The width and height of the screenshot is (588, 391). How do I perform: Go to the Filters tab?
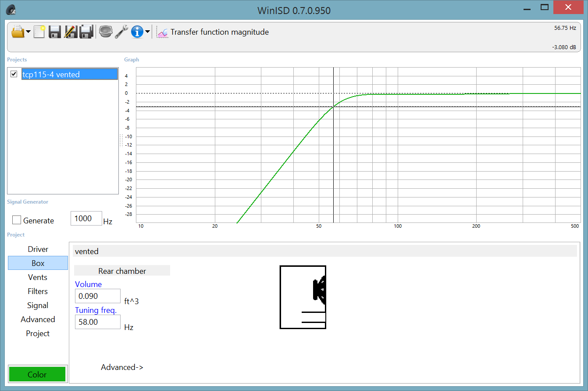[x=38, y=291]
